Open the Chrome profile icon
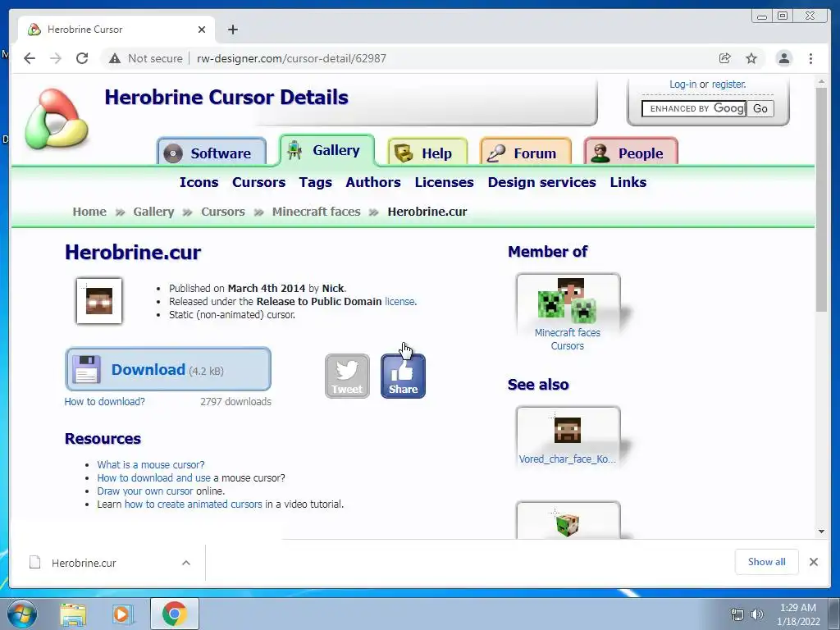 coord(783,58)
